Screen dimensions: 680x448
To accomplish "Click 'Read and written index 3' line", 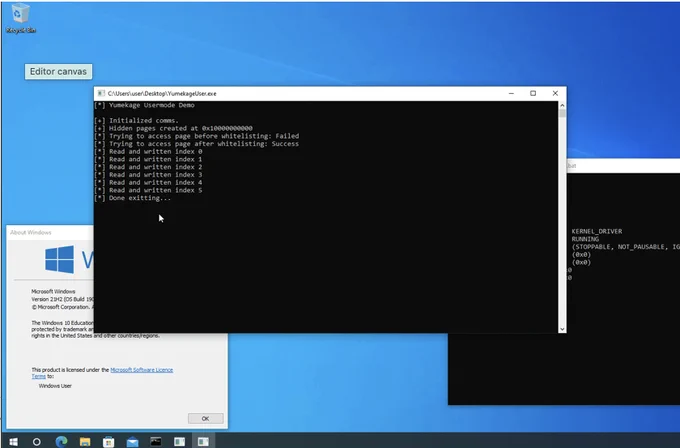I will coord(148,175).
